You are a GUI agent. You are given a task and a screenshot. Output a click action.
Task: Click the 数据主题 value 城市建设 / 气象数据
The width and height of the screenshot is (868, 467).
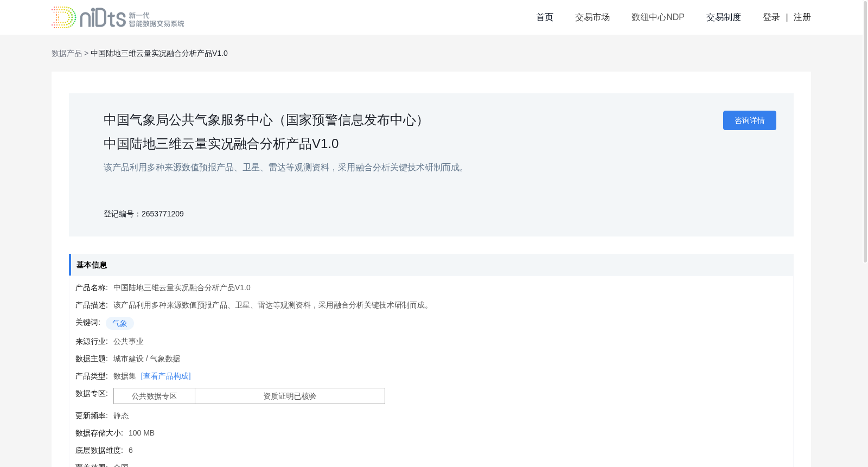coord(146,359)
